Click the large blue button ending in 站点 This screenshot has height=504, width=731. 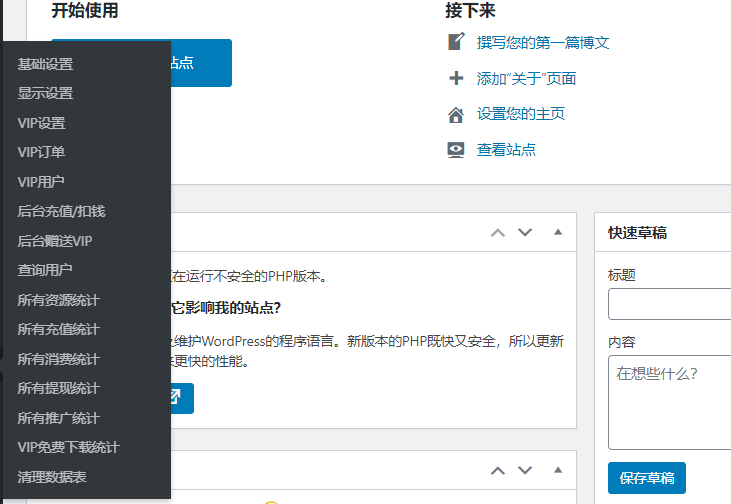(201, 63)
